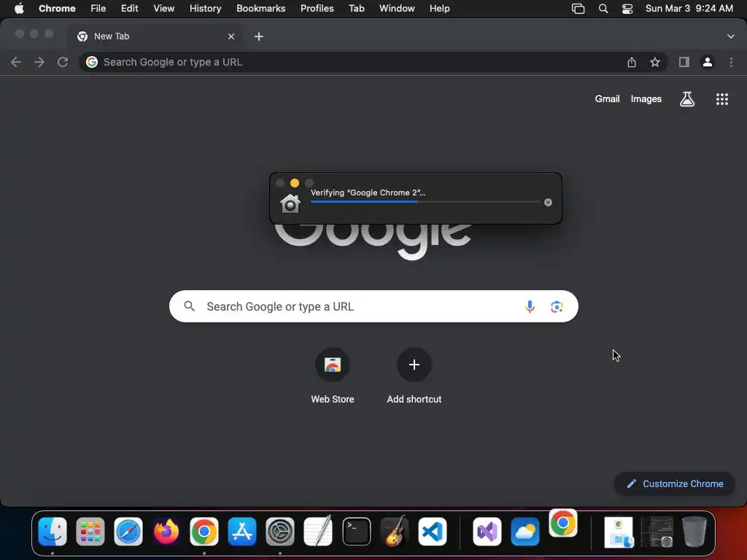Expand the tab search chevron

coord(730,36)
